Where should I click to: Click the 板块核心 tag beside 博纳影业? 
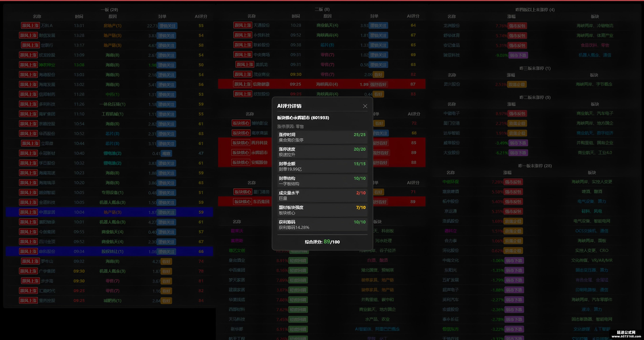click(241, 123)
